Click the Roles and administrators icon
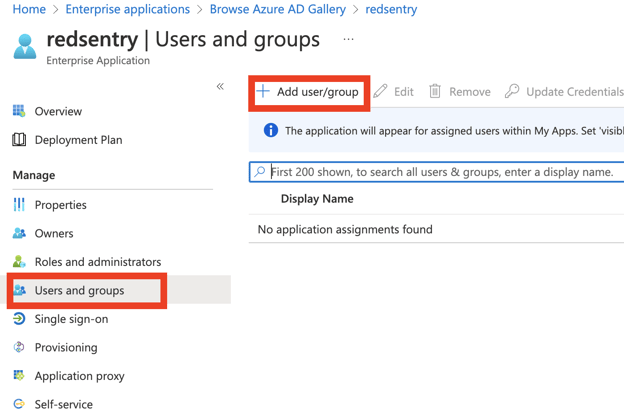The image size is (624, 416). click(19, 262)
